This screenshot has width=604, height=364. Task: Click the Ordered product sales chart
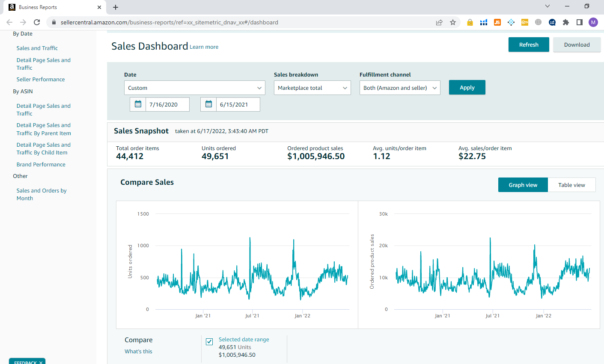[479, 265]
